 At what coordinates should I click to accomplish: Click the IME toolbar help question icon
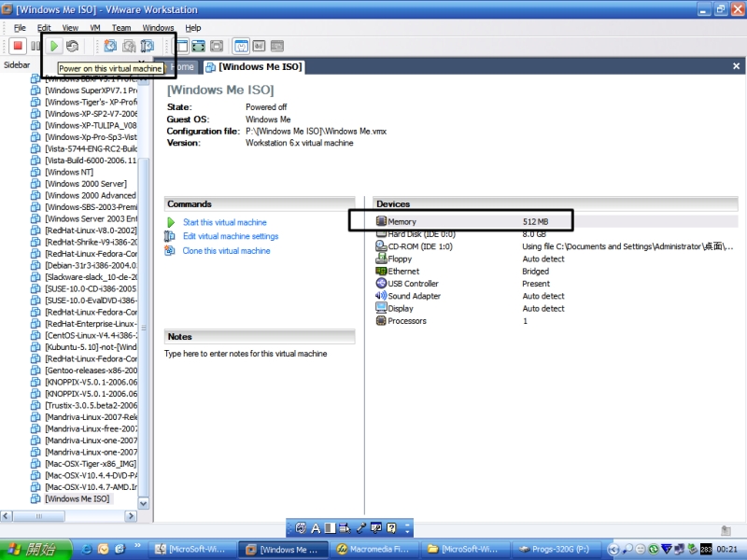[391, 527]
